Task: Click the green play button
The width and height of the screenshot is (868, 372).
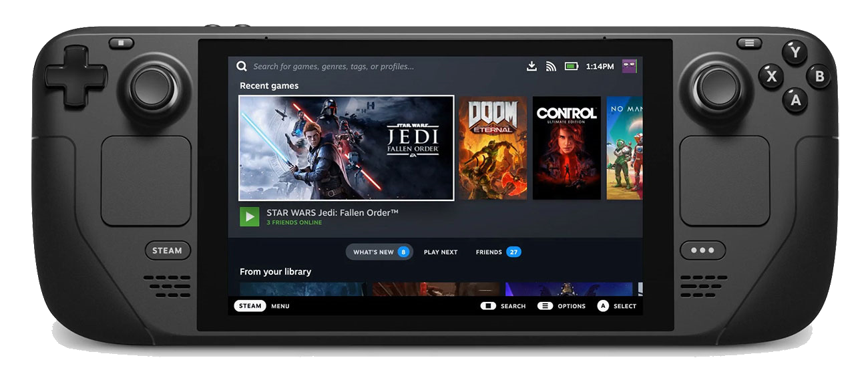Action: (x=250, y=216)
